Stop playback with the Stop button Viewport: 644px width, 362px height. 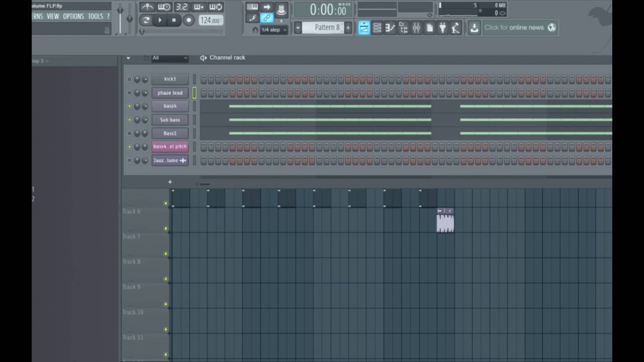(174, 20)
